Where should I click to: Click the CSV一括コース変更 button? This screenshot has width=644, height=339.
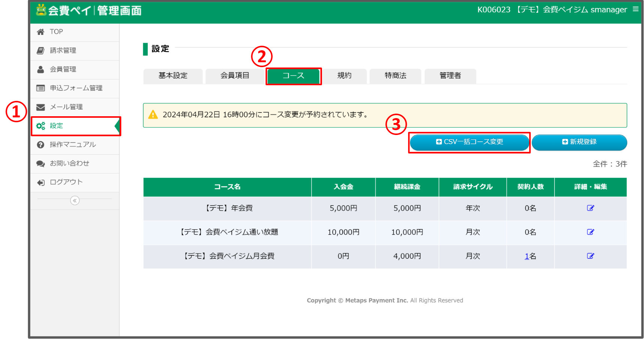click(469, 142)
